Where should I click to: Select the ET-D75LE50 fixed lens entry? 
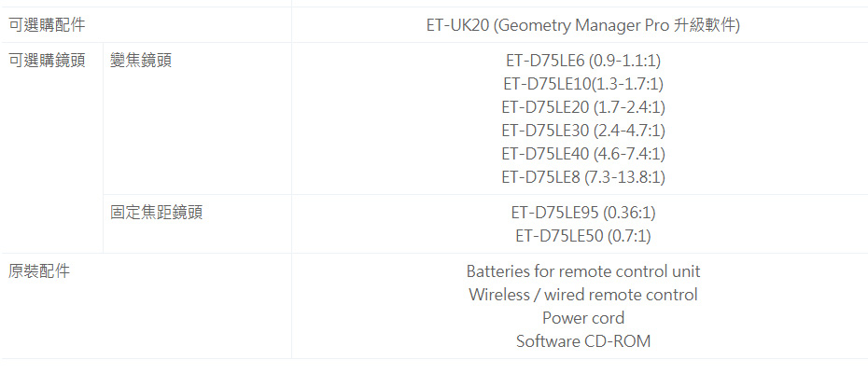coord(583,236)
